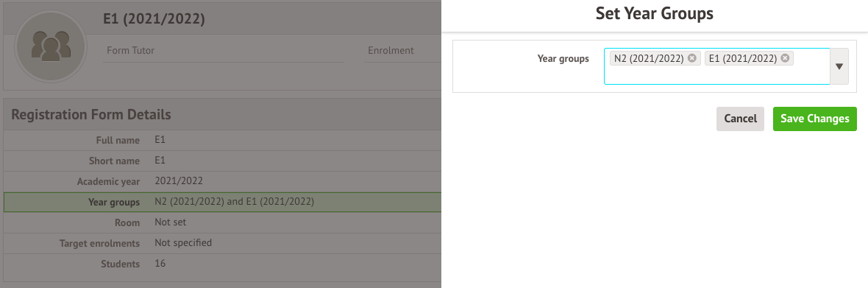This screenshot has height=288, width=868.
Task: Click the E1 (2021/2022) page heading
Action: coord(154,19)
